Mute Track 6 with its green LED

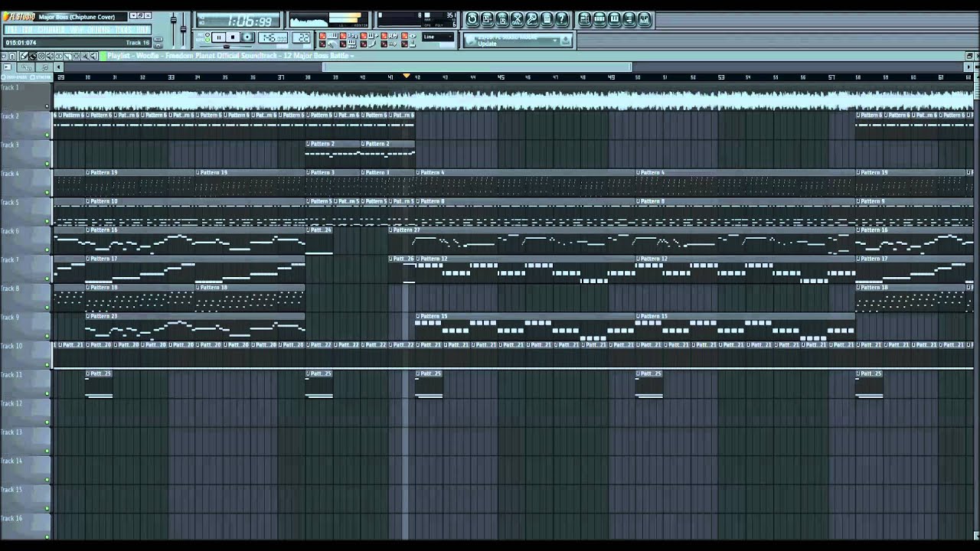click(47, 250)
